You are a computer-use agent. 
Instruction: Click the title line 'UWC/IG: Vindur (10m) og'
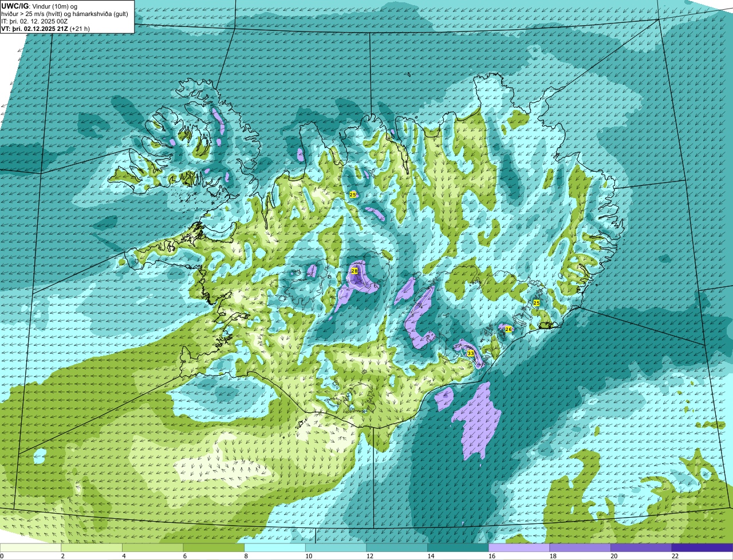point(39,6)
